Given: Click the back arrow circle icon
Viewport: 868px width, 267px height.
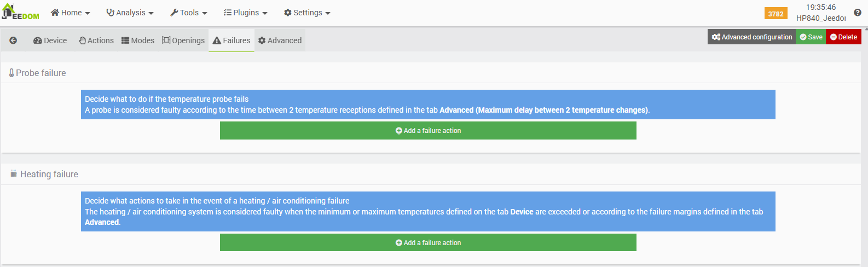Looking at the screenshot, I should [x=13, y=40].
